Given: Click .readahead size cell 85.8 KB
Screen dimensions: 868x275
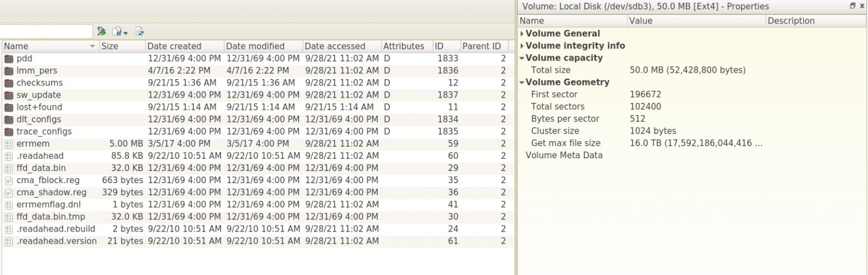Looking at the screenshot, I should click(x=127, y=155).
